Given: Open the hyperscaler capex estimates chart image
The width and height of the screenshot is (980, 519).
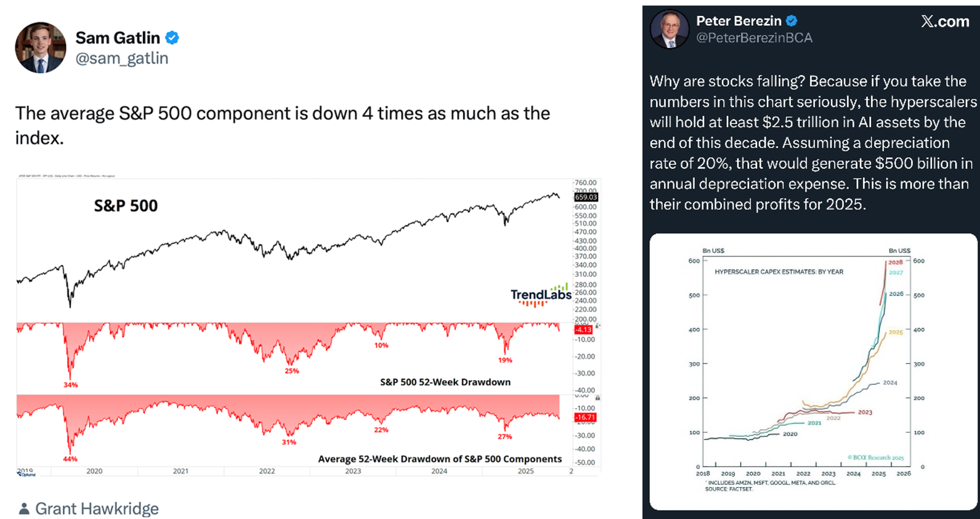Looking at the screenshot, I should point(812,371).
